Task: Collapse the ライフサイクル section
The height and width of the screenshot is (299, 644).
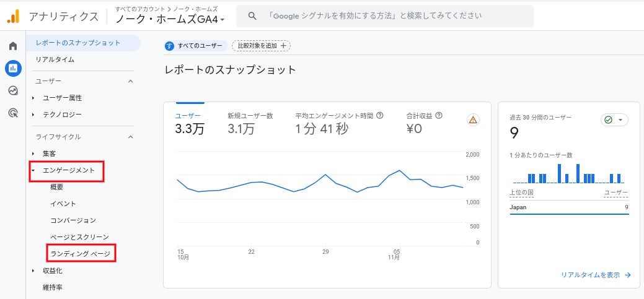Action: [x=130, y=137]
